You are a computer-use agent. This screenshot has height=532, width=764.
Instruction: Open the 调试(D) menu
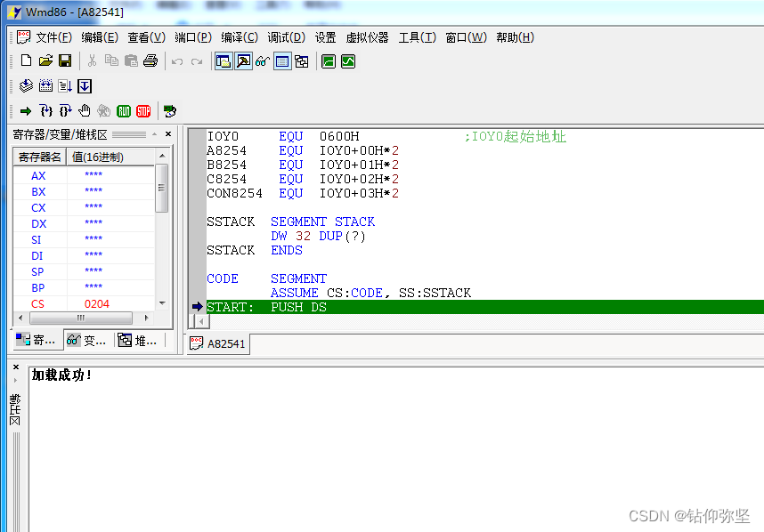(286, 37)
